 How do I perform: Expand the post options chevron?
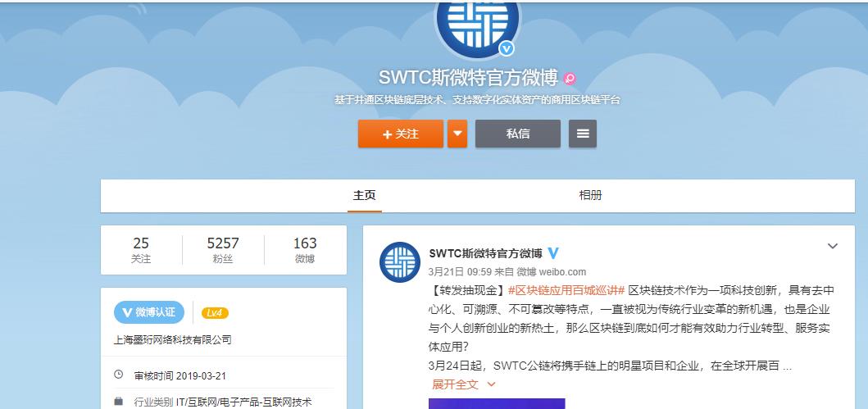coord(832,246)
